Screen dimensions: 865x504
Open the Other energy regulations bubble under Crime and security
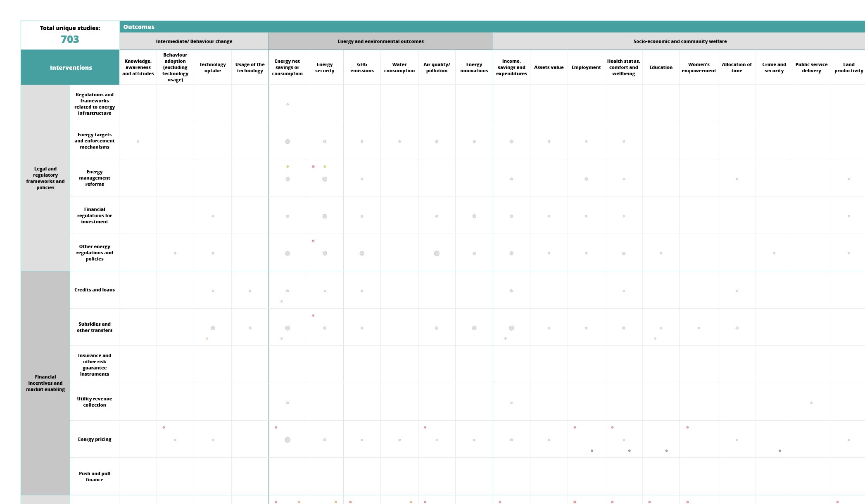point(774,253)
